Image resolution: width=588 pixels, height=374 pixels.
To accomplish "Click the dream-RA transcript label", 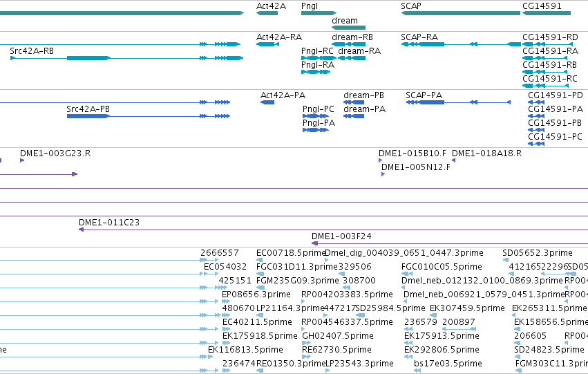I will (x=359, y=51).
